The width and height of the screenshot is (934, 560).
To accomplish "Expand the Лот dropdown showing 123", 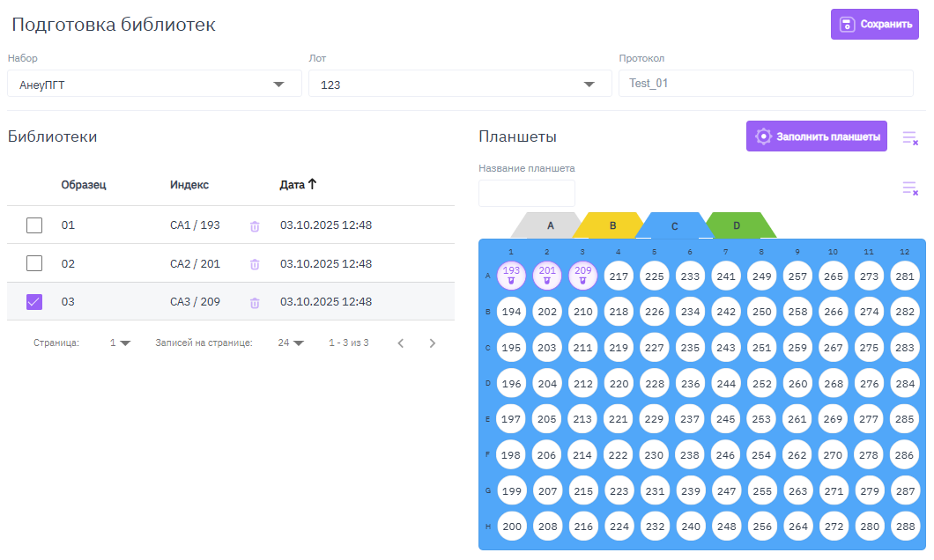I will [589, 85].
